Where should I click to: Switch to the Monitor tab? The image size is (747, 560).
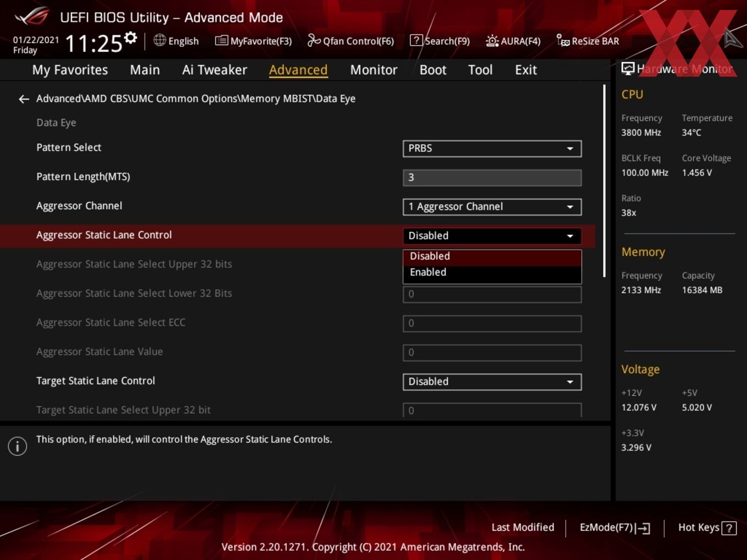click(x=374, y=70)
